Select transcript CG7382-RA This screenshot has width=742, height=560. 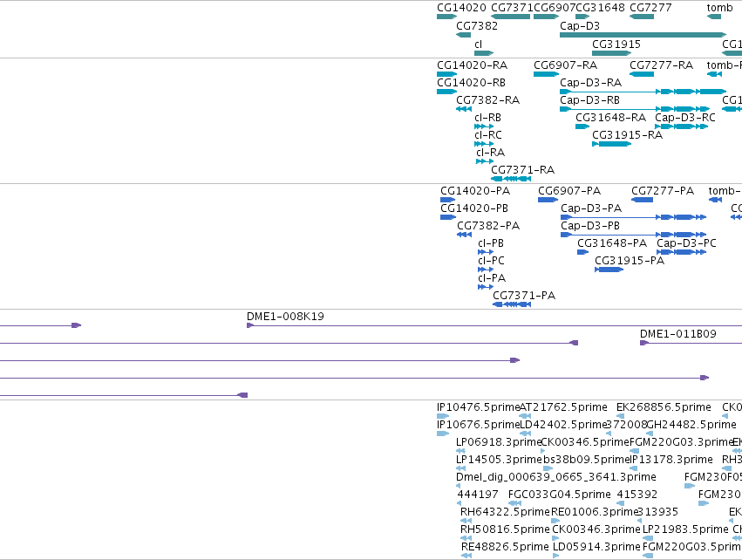(x=464, y=109)
